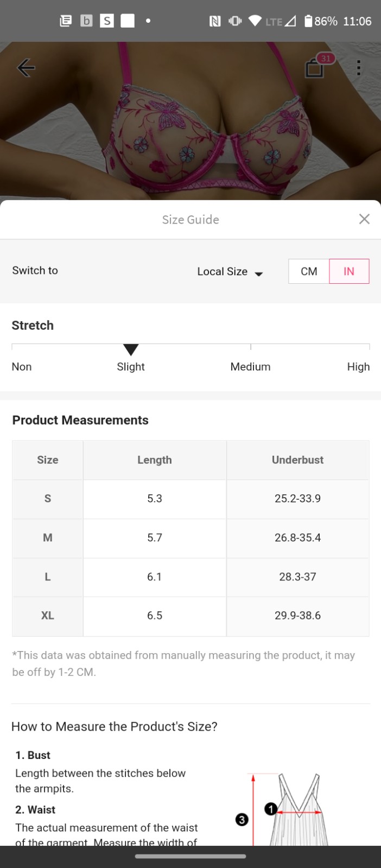The height and width of the screenshot is (868, 381).
Task: Select the XL size row
Action: [x=190, y=616]
